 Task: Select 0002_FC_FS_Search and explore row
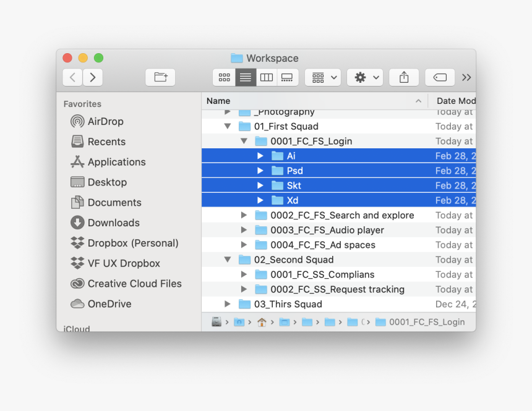click(338, 215)
